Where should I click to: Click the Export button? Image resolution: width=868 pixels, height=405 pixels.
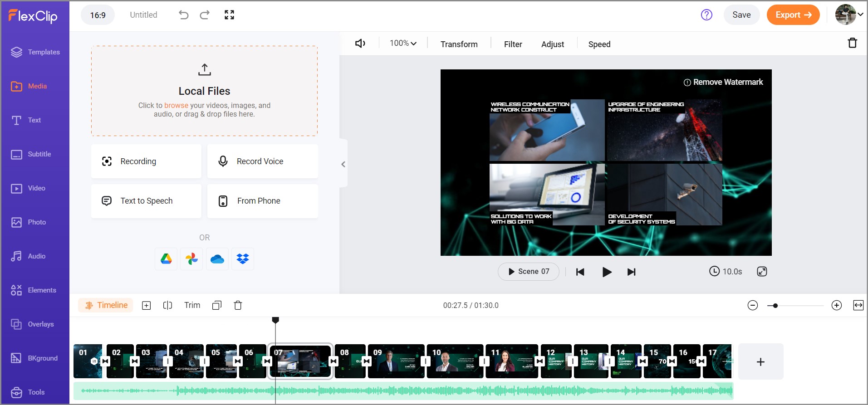pos(793,15)
